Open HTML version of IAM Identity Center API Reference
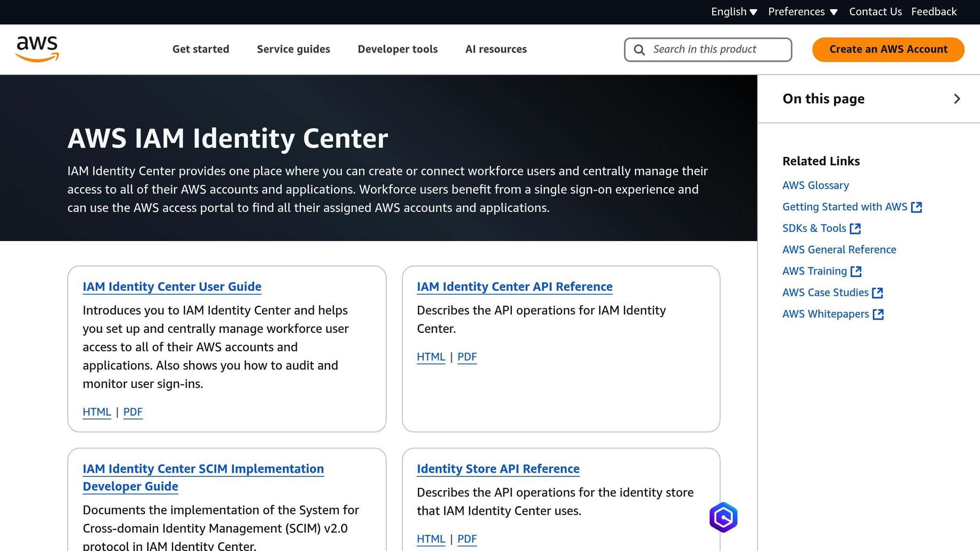980x551 pixels. tap(431, 357)
